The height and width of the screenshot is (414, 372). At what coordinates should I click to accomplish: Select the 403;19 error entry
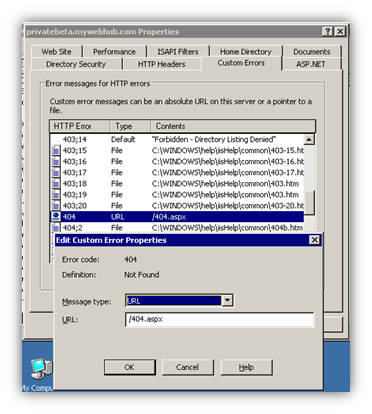[177, 194]
